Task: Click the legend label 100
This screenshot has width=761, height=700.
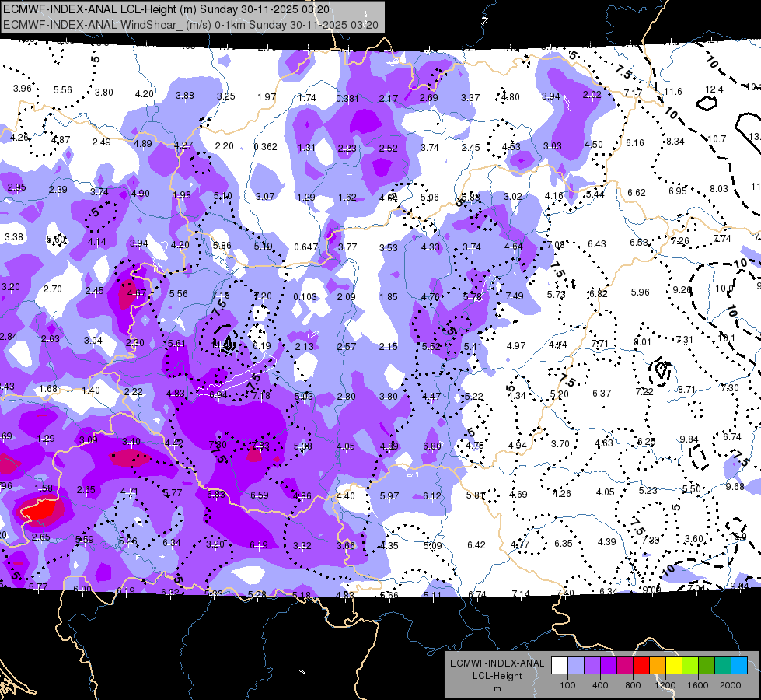Action: pyautogui.click(x=567, y=685)
